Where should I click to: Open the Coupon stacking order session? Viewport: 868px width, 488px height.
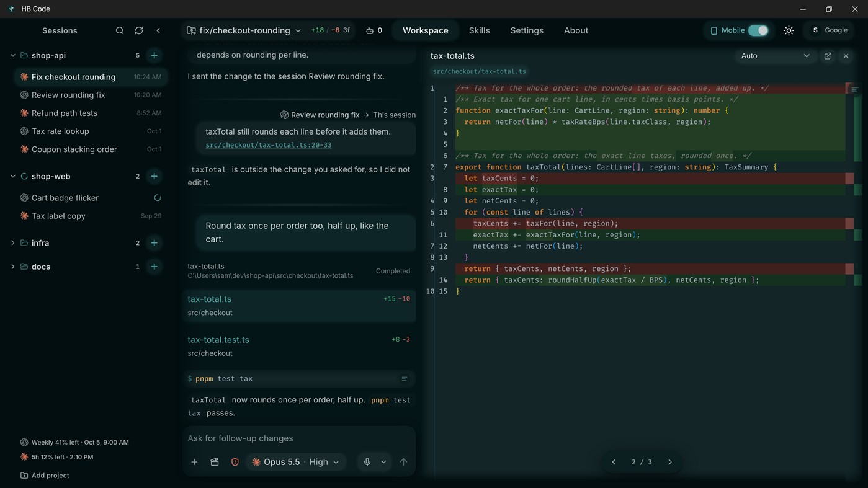click(x=91, y=149)
